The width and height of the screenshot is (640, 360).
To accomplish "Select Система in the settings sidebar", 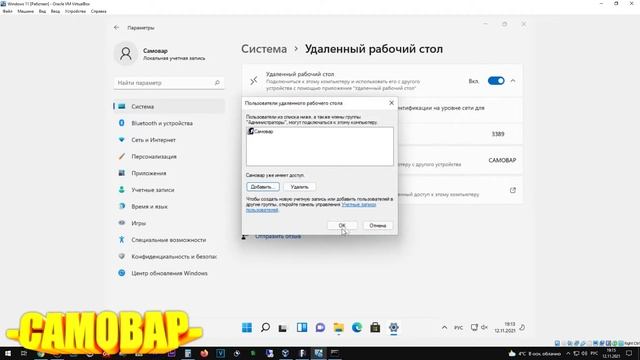I will tap(169, 107).
